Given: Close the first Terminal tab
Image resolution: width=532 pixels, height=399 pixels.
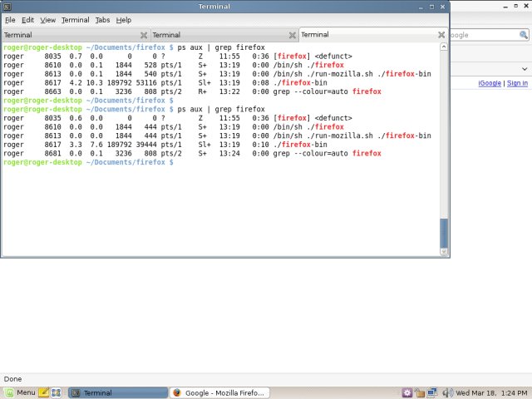Looking at the screenshot, I should [144, 35].
